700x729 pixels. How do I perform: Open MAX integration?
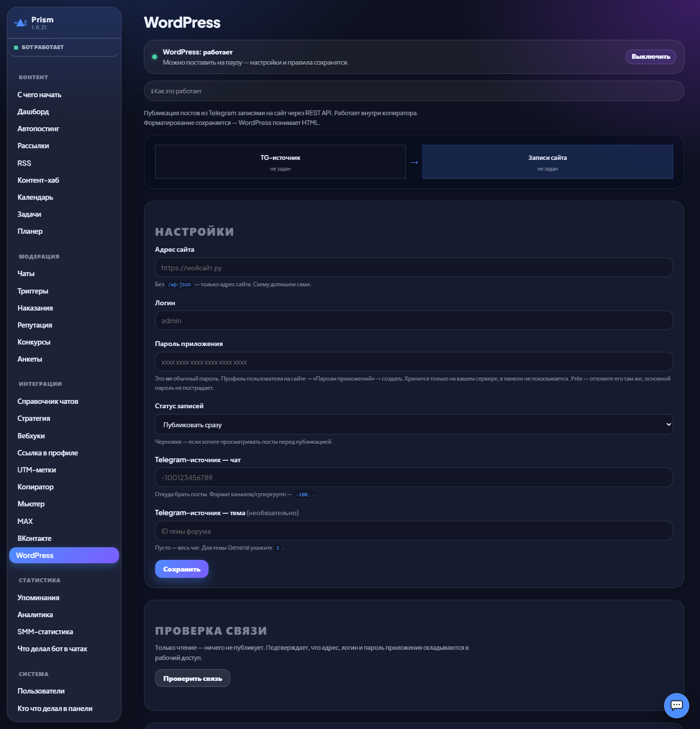(25, 521)
